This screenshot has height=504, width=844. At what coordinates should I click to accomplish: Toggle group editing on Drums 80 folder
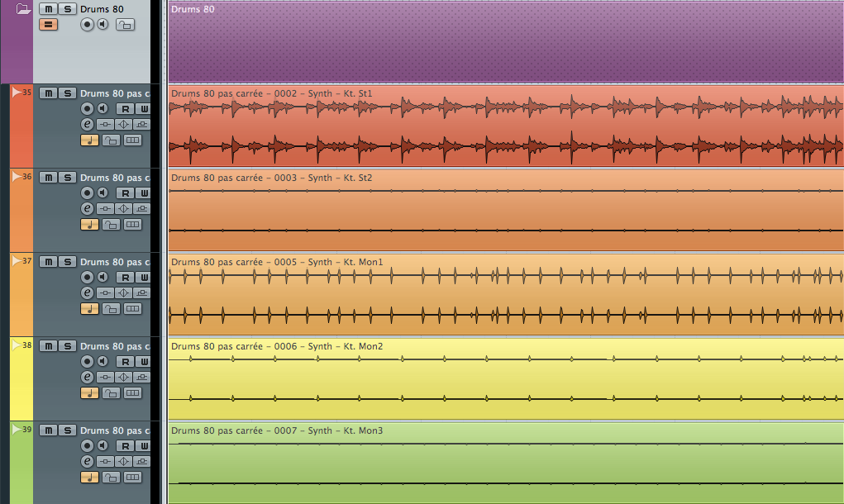pyautogui.click(x=49, y=24)
